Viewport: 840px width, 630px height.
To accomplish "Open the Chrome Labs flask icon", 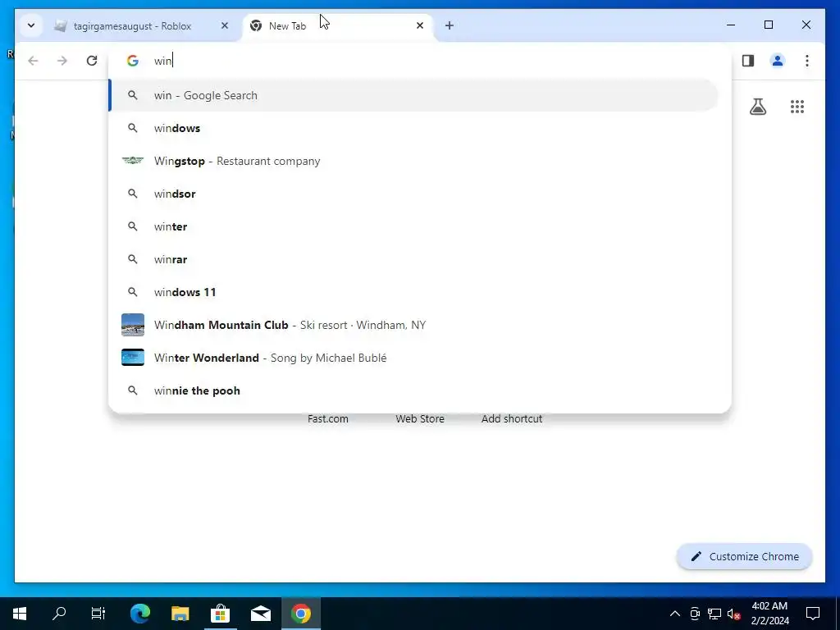I will (x=757, y=107).
